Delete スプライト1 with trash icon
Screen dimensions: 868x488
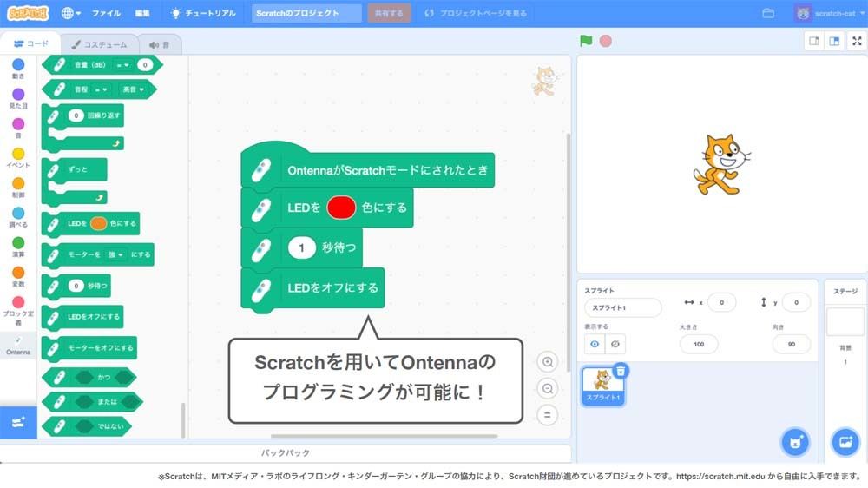[621, 371]
